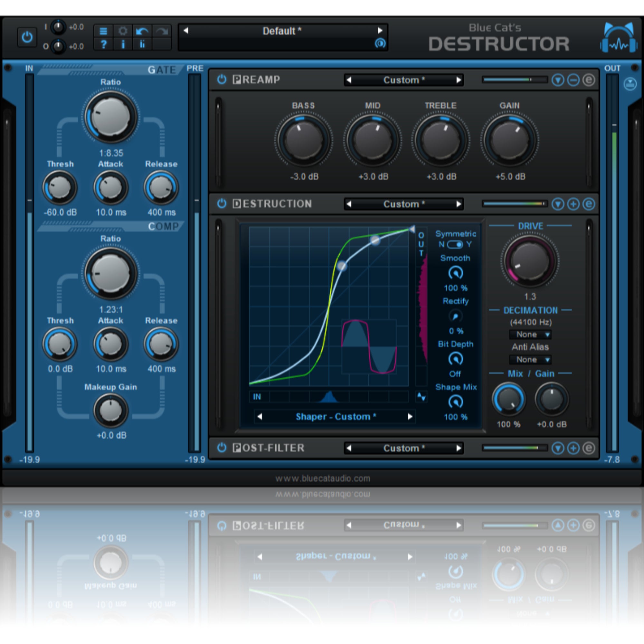Toggle the Post-Filter section power button
The image size is (644, 644).
pos(222,448)
